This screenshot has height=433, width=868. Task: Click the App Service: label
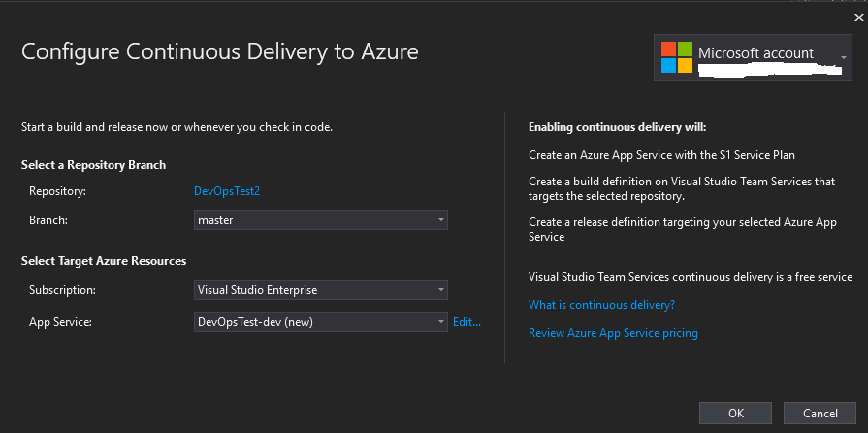coord(60,321)
